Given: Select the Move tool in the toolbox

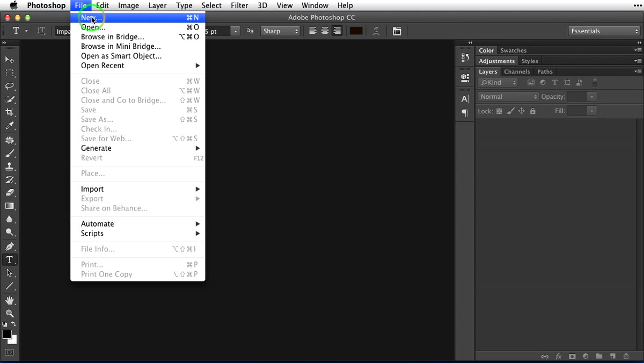Looking at the screenshot, I should point(10,60).
